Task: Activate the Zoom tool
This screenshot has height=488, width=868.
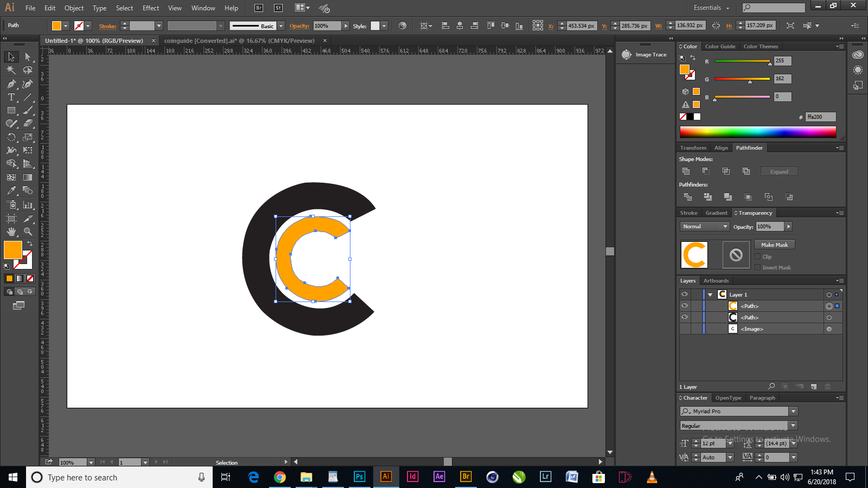Action: click(x=28, y=232)
